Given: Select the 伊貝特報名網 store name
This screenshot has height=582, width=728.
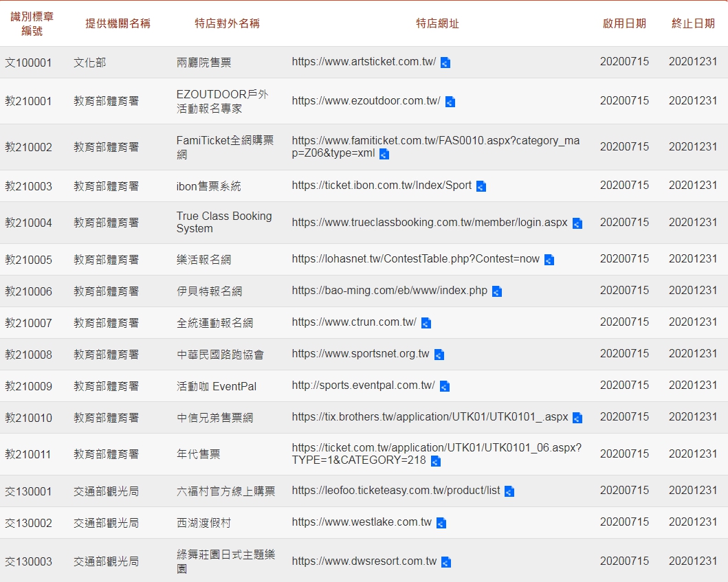Looking at the screenshot, I should point(210,291).
